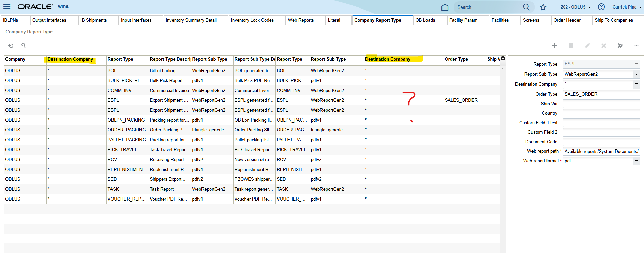Sort by the Company column header

tap(25, 59)
